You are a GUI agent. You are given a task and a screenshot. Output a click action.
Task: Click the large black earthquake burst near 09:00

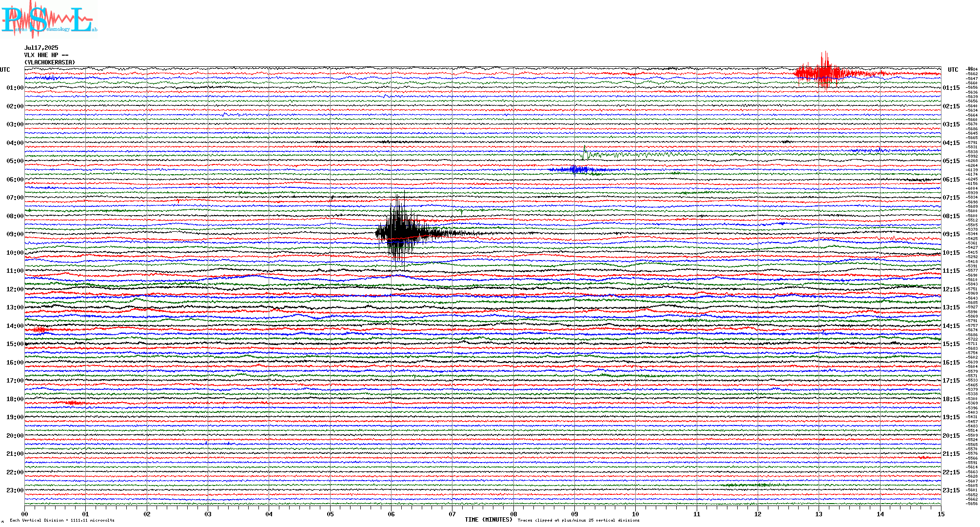coord(401,232)
